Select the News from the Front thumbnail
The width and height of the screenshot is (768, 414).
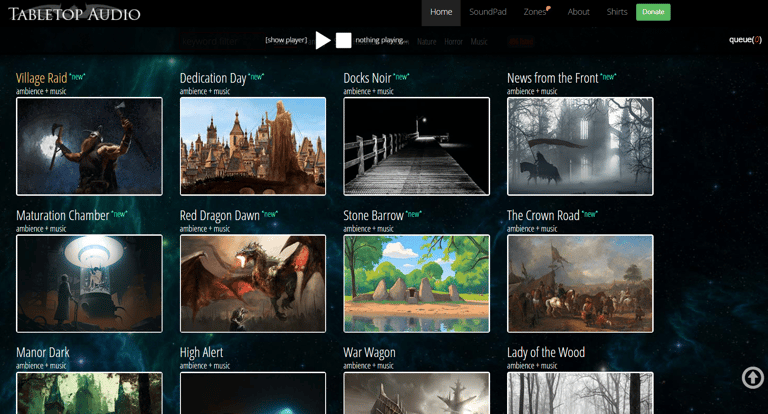click(x=580, y=146)
